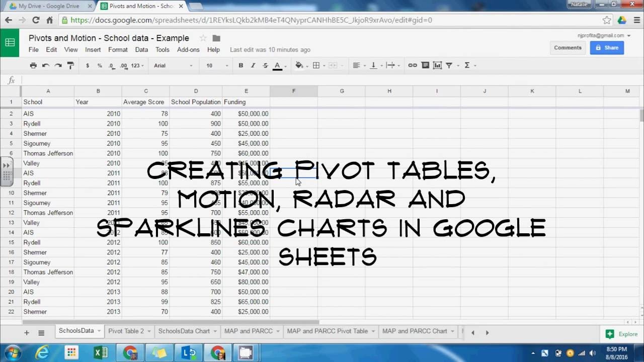This screenshot has height=362, width=644.
Task: Click the Redo arrow in the toolbar
Action: pos(58,65)
